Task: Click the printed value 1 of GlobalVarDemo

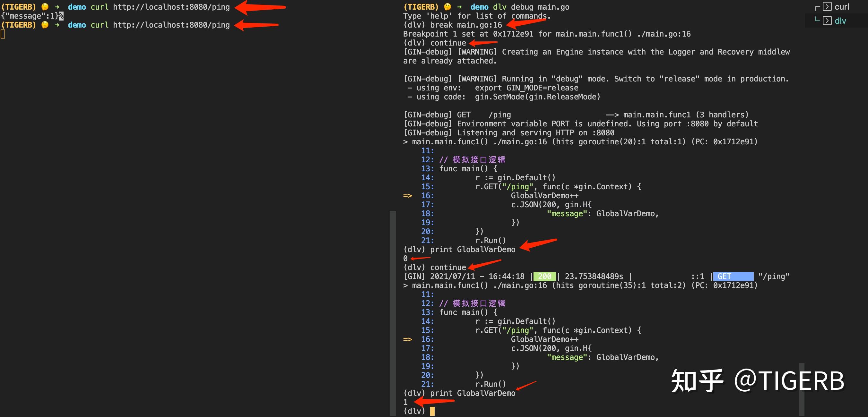Action: (x=405, y=402)
